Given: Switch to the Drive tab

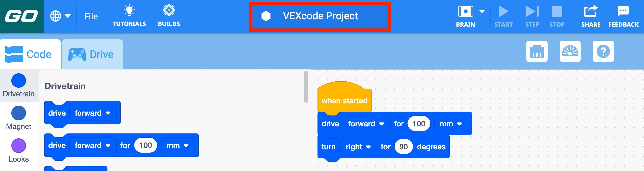Looking at the screenshot, I should 92,54.
